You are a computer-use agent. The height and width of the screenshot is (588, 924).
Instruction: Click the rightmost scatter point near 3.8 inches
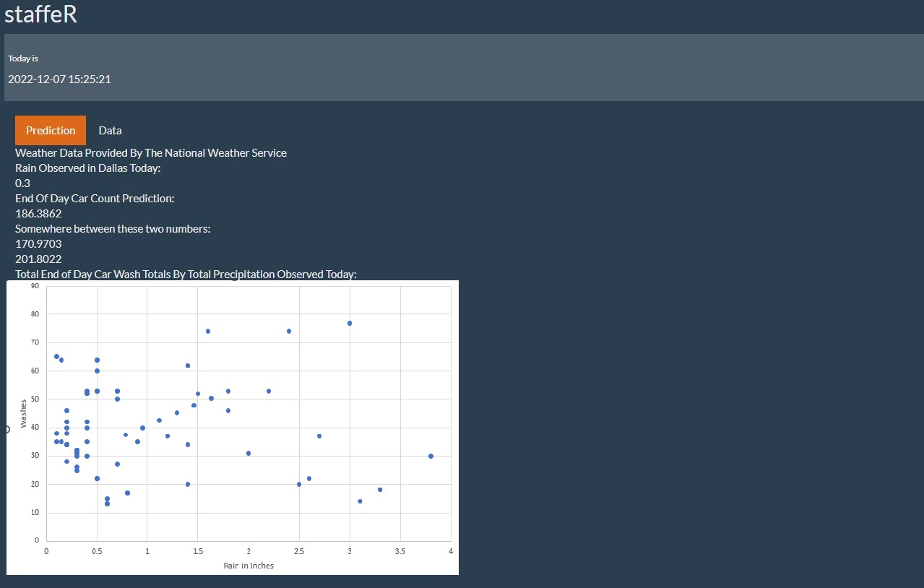coord(431,456)
